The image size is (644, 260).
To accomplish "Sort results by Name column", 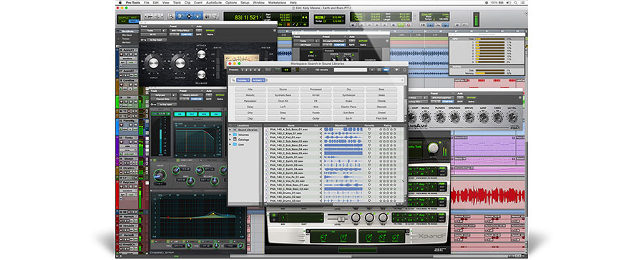I will 291,125.
